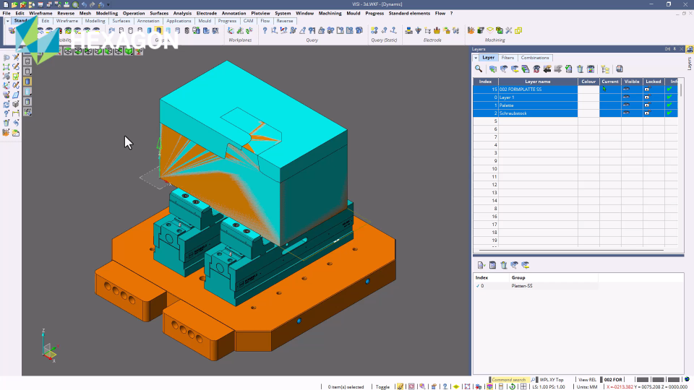This screenshot has height=390, width=694.
Task: Click the Layer name column header
Action: point(538,81)
